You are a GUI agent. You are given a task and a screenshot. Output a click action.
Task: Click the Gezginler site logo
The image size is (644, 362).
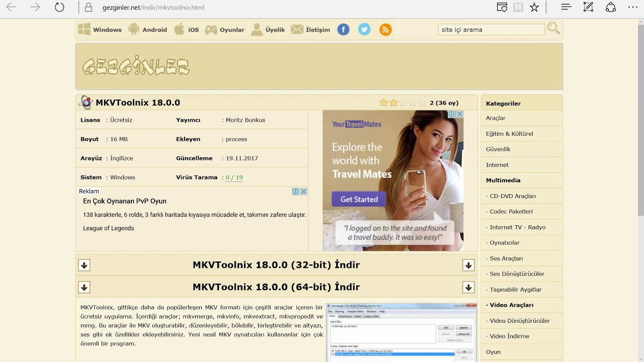click(136, 67)
